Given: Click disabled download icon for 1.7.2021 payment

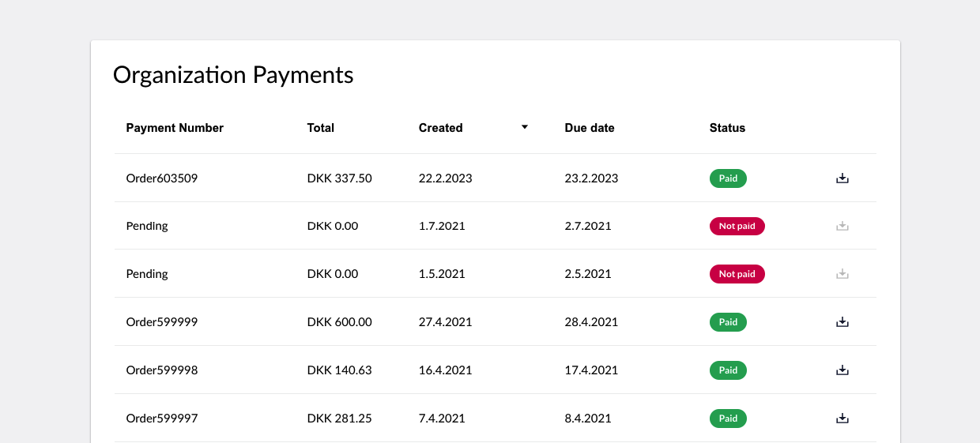Looking at the screenshot, I should pos(842,227).
